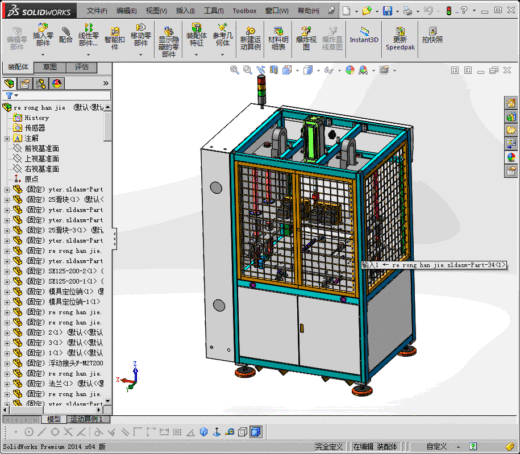
Task: Expand the SH125-200-2<1> component node
Action: tap(7, 271)
